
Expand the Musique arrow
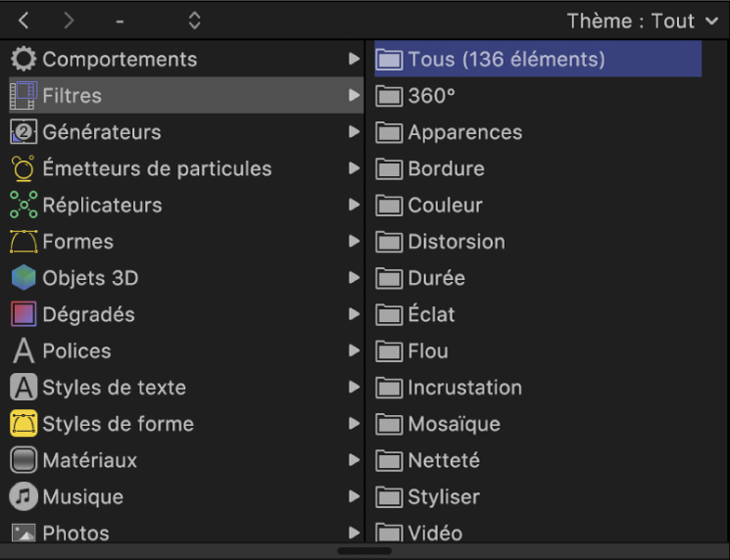pyautogui.click(x=355, y=496)
